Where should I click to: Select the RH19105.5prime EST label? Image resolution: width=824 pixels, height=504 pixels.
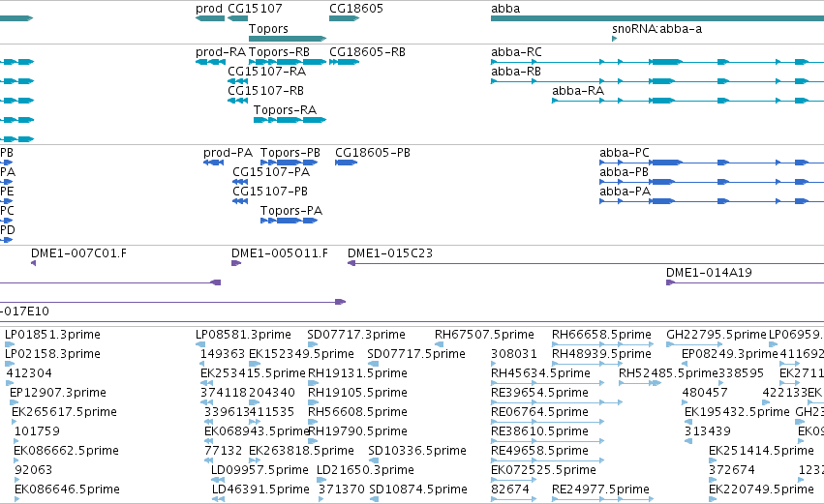click(357, 393)
